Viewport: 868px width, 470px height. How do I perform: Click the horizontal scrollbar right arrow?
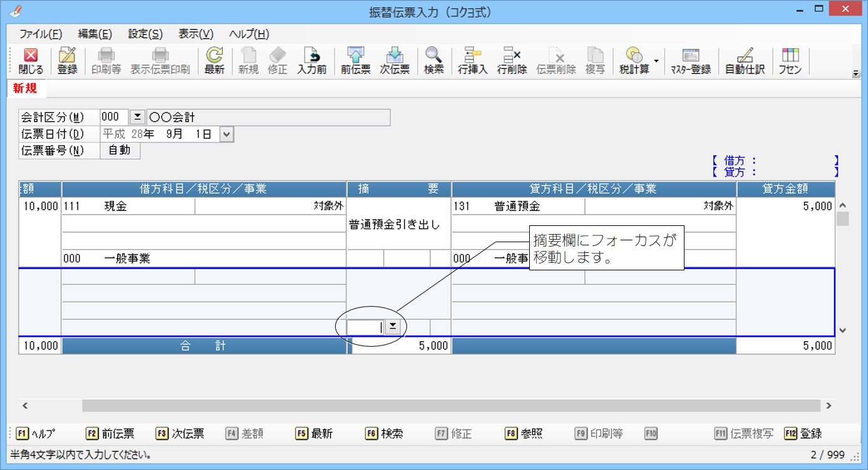(829, 406)
